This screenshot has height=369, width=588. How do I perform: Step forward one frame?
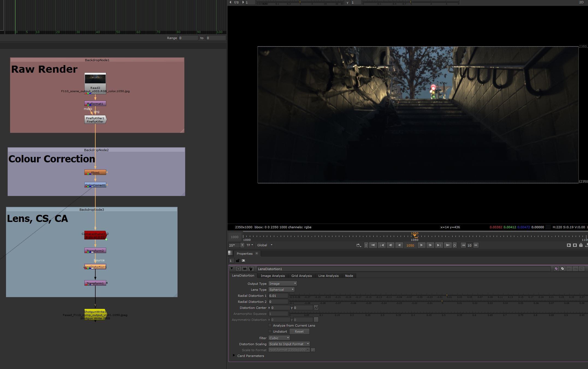430,245
